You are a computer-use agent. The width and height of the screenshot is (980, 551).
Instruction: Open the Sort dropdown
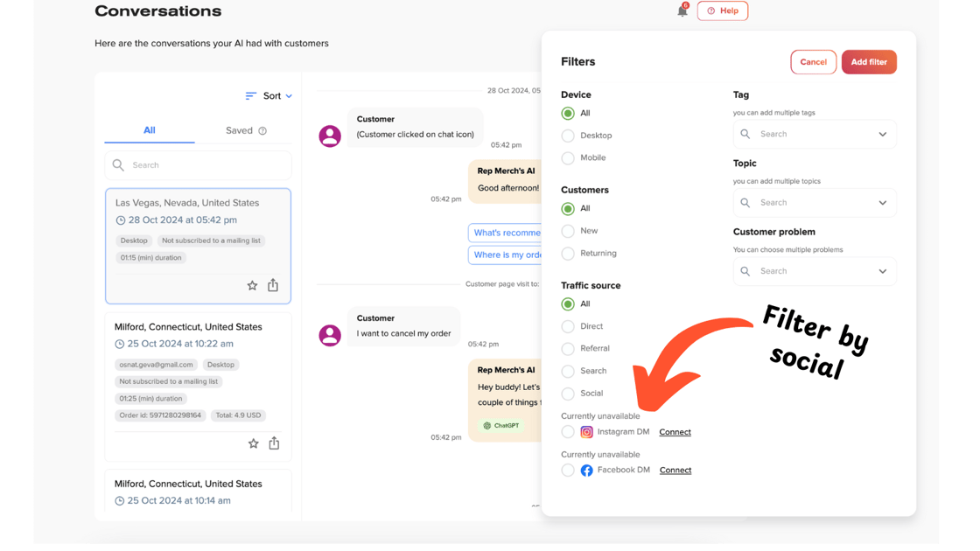click(x=269, y=95)
